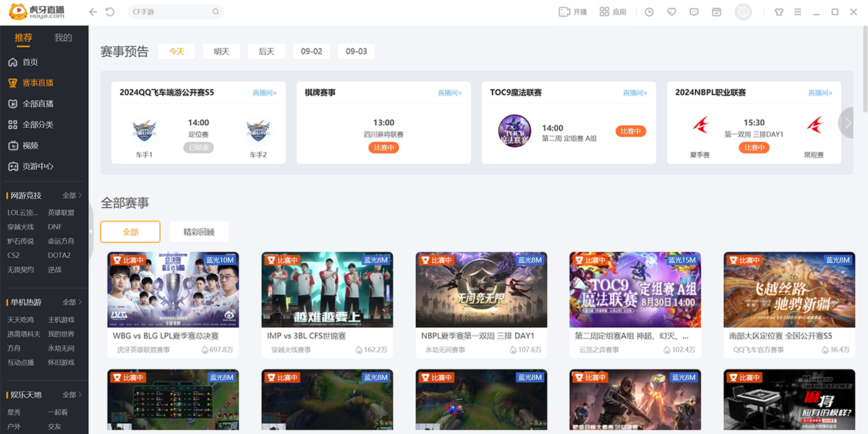This screenshot has height=434, width=868.
Task: Open messages chat bubble icon
Action: [694, 12]
